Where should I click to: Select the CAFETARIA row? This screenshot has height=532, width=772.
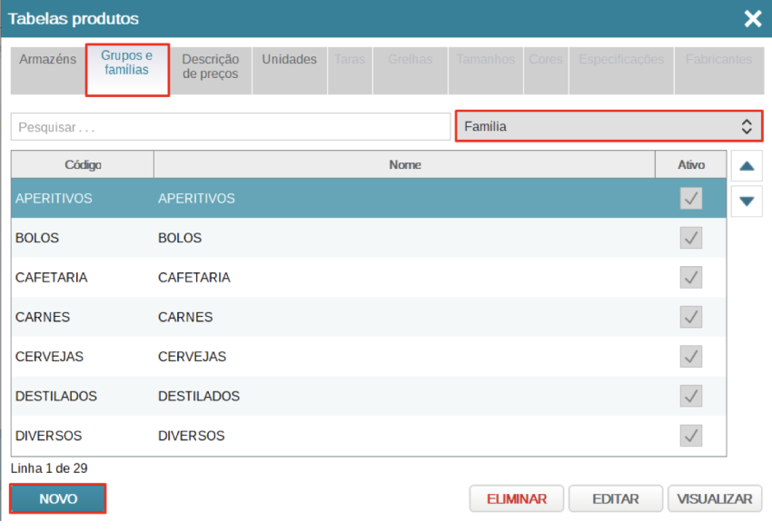[272, 278]
